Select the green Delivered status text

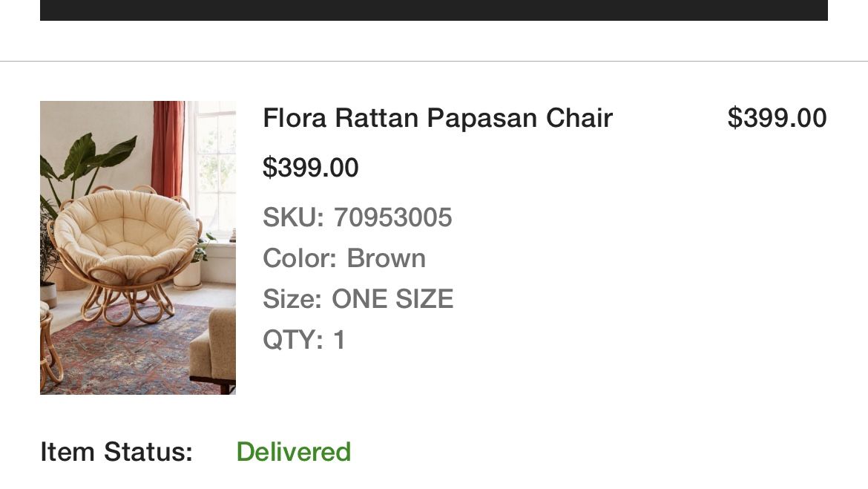click(293, 452)
